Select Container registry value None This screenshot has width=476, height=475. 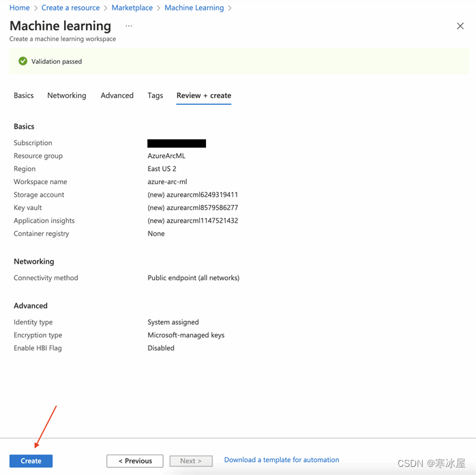(x=156, y=234)
